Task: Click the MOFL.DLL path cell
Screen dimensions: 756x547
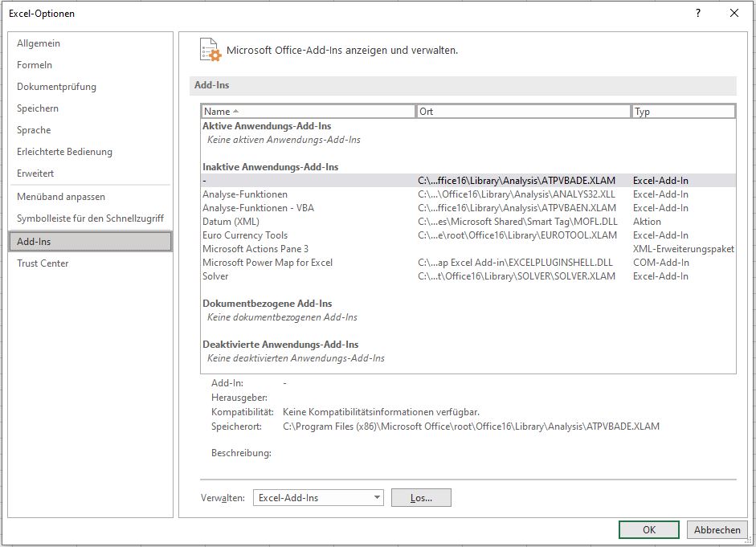Action: tap(518, 222)
